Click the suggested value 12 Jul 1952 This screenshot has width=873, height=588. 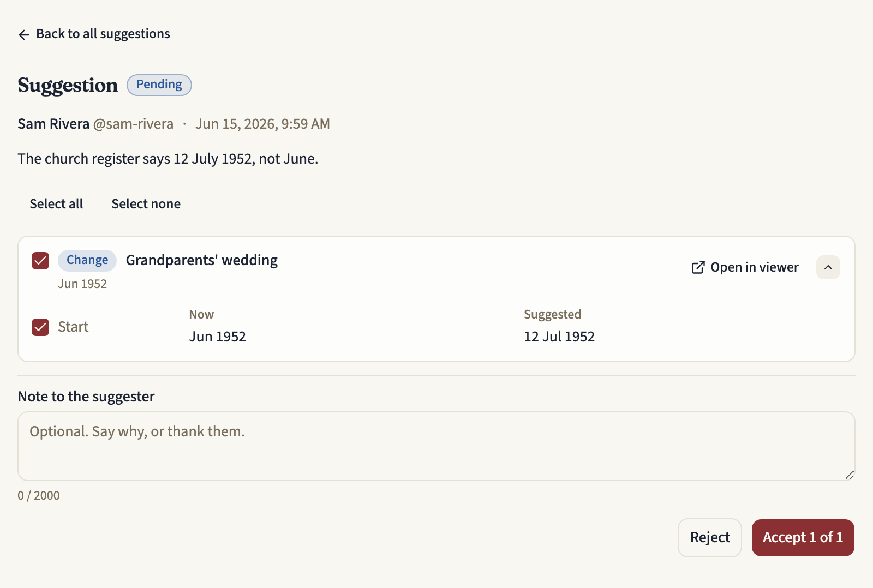click(559, 337)
